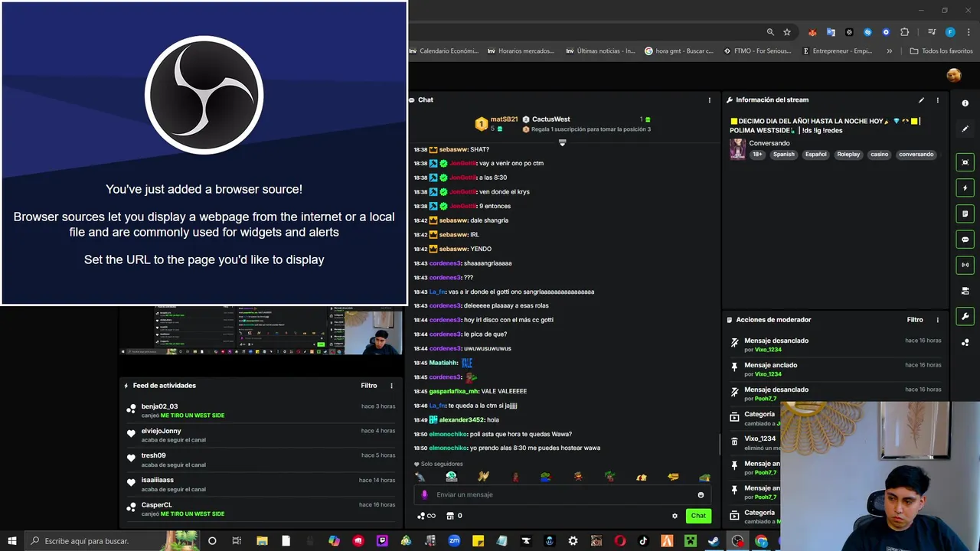This screenshot has height=551, width=980.
Task: Open Acciones de moderador options menu
Action: (x=937, y=320)
